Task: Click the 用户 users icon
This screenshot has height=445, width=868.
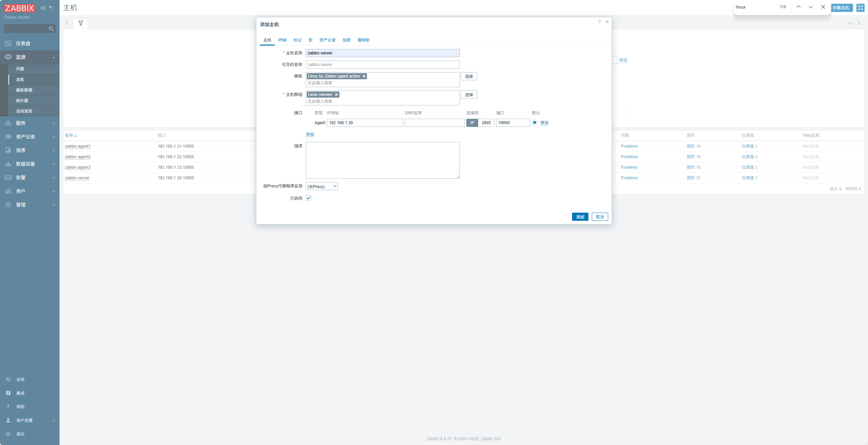Action: tap(8, 191)
